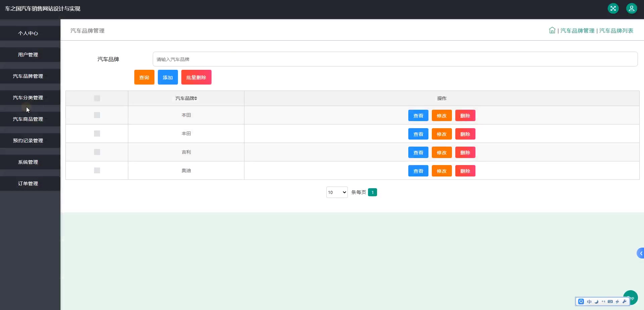The image size is (644, 310).
Task: Click page number 1 in pagination
Action: (372, 192)
